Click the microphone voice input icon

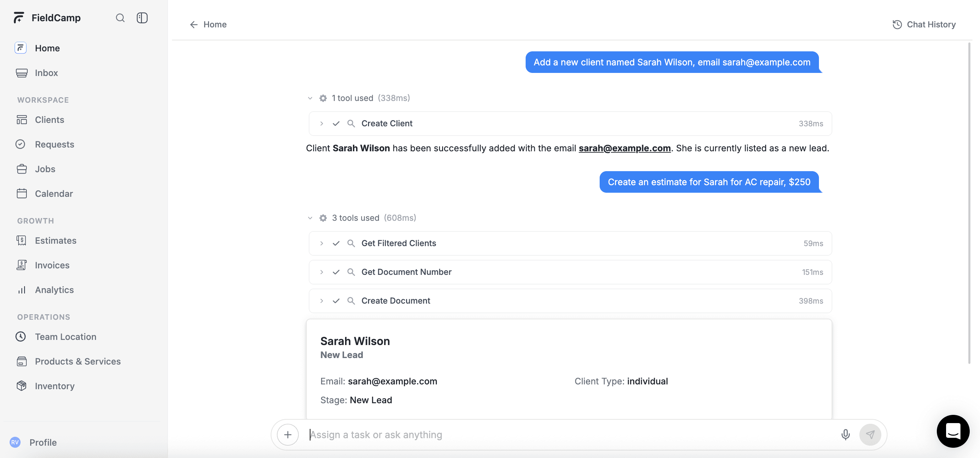(845, 434)
